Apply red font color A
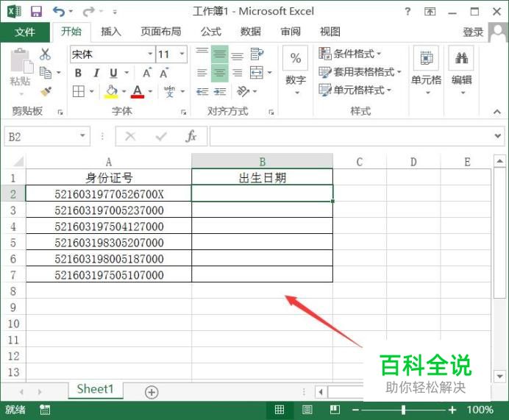This screenshot has height=420, width=509. point(138,91)
